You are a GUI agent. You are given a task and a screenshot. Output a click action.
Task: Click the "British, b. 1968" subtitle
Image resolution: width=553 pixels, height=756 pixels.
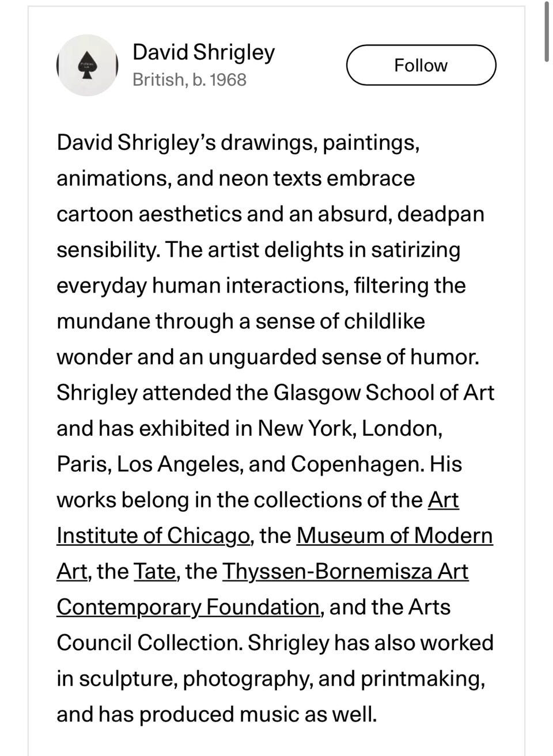pos(189,79)
